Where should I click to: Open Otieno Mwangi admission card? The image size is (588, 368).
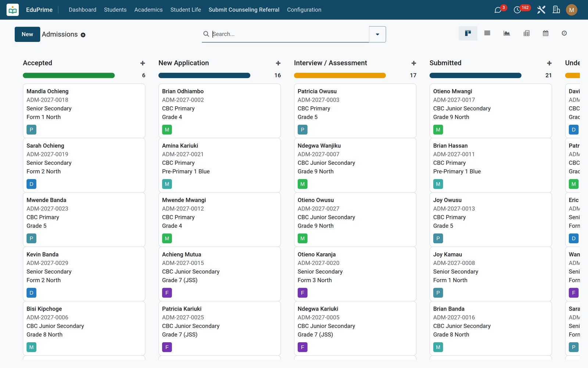click(491, 111)
